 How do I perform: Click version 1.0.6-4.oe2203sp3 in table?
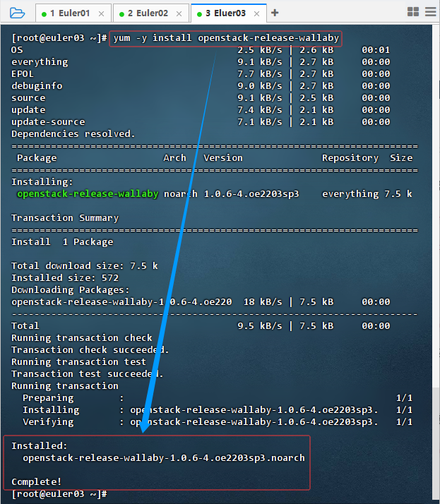(251, 194)
